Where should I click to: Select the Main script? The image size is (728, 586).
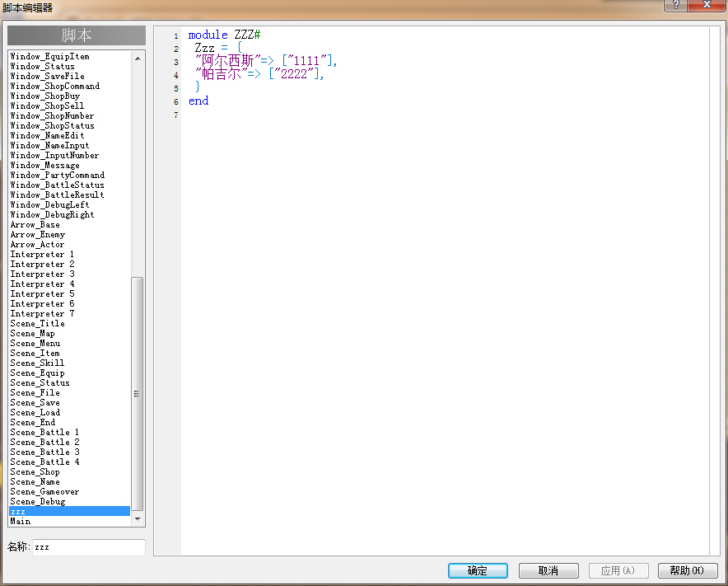[x=69, y=522]
